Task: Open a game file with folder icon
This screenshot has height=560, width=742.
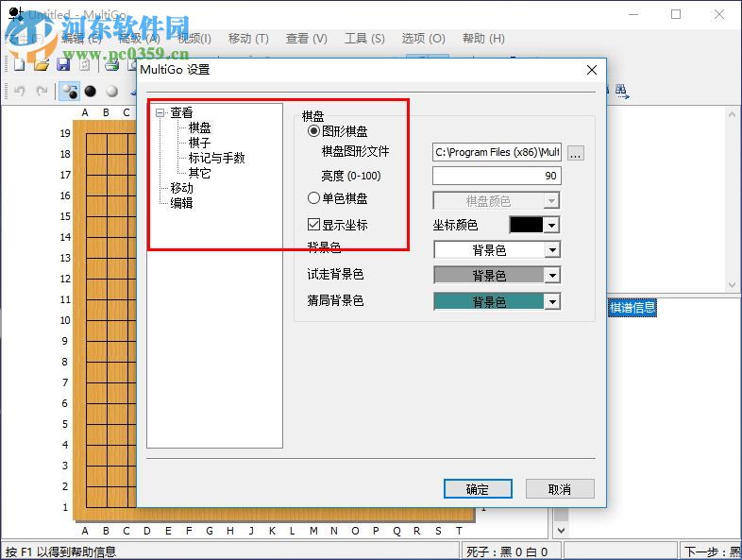Action: click(42, 64)
